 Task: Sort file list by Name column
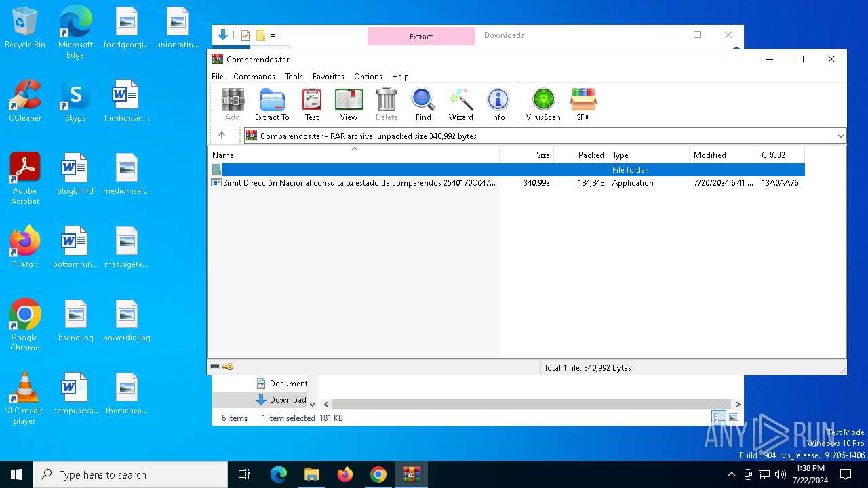(353, 155)
